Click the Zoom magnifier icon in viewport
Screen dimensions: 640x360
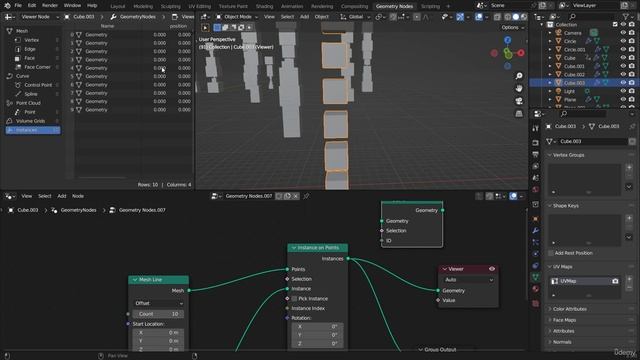(x=519, y=76)
